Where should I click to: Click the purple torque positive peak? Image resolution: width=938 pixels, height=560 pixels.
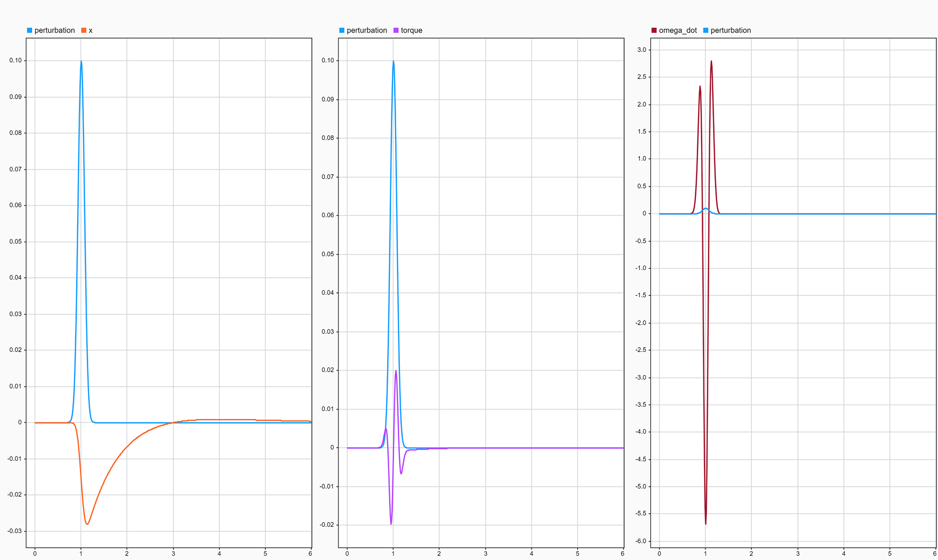(x=396, y=371)
